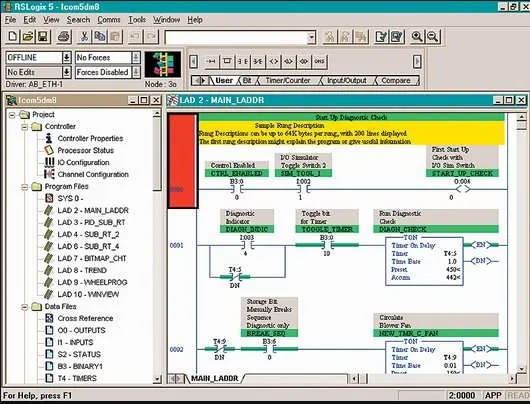Click the red rung 0000 marker
The width and height of the screenshot is (530, 404).
click(183, 161)
